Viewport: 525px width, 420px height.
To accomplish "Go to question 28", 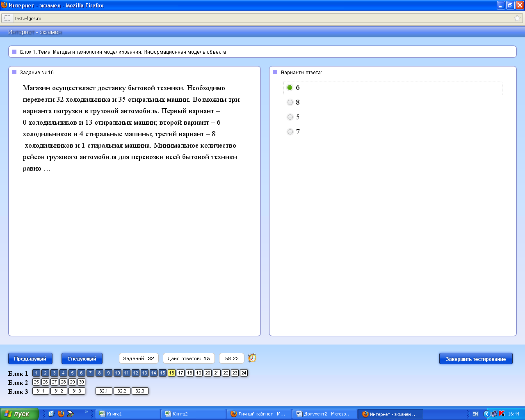I will [63, 382].
